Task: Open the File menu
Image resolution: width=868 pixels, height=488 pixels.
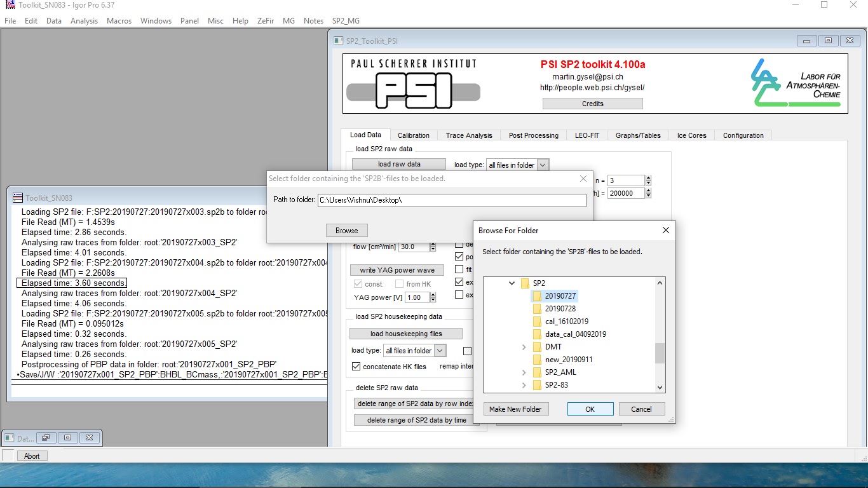Action: [10, 20]
